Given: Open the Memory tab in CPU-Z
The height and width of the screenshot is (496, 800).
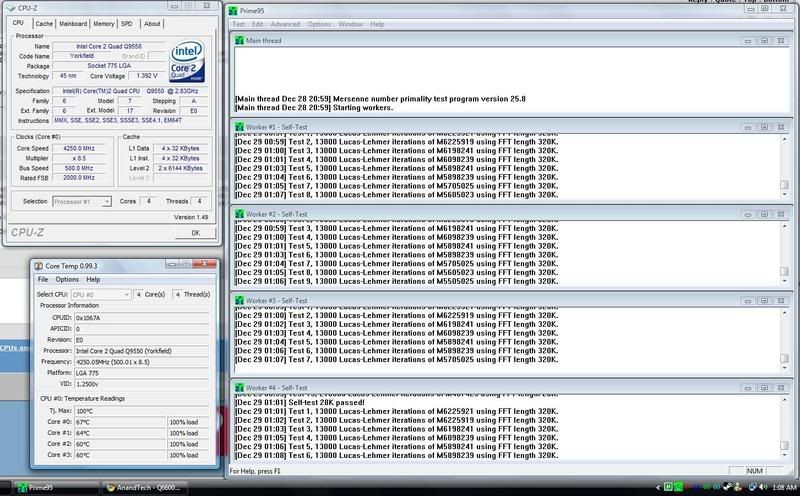Looking at the screenshot, I should (x=108, y=23).
